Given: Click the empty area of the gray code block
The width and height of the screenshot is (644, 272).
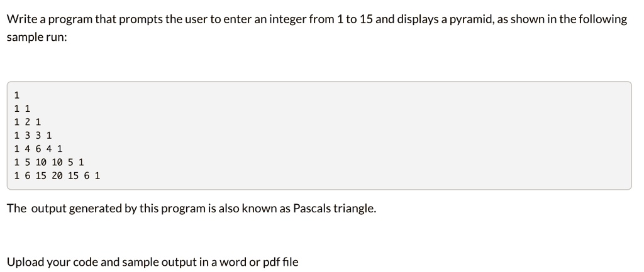Looking at the screenshot, I should point(370,136).
